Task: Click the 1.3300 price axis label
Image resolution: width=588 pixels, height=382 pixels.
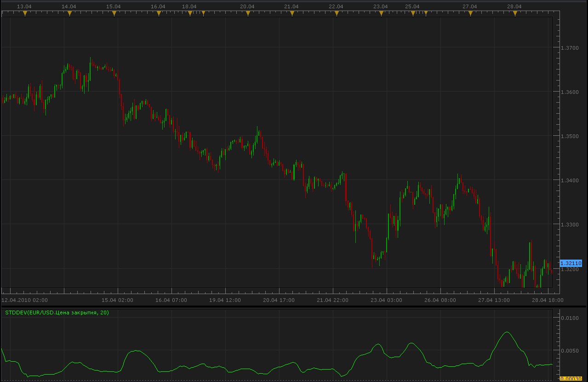Action: pyautogui.click(x=571, y=225)
